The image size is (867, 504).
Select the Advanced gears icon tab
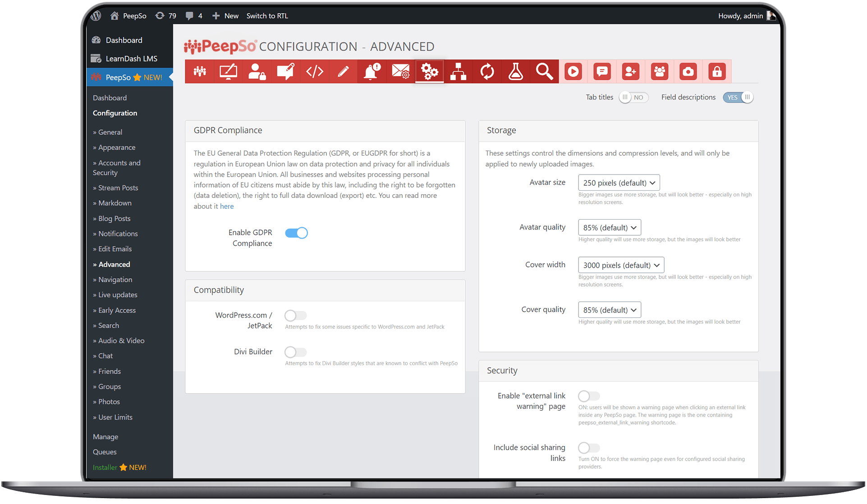[x=430, y=72]
